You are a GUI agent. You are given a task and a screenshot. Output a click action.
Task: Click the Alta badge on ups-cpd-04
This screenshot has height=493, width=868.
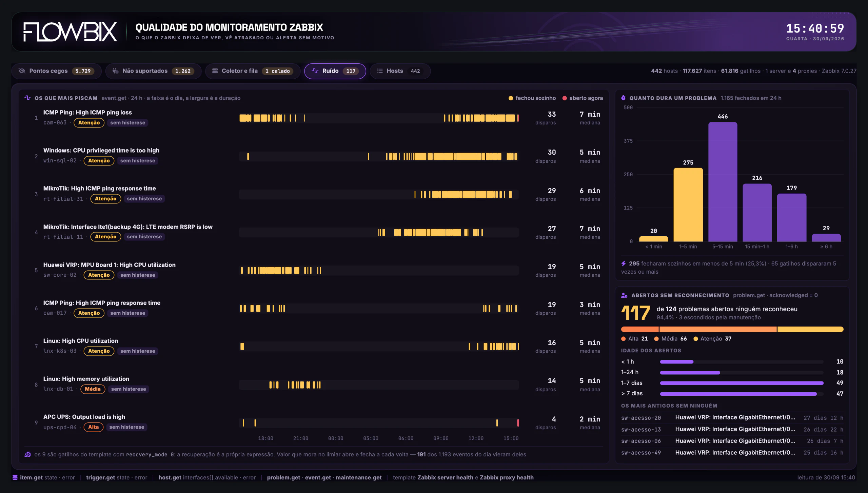[x=93, y=427]
